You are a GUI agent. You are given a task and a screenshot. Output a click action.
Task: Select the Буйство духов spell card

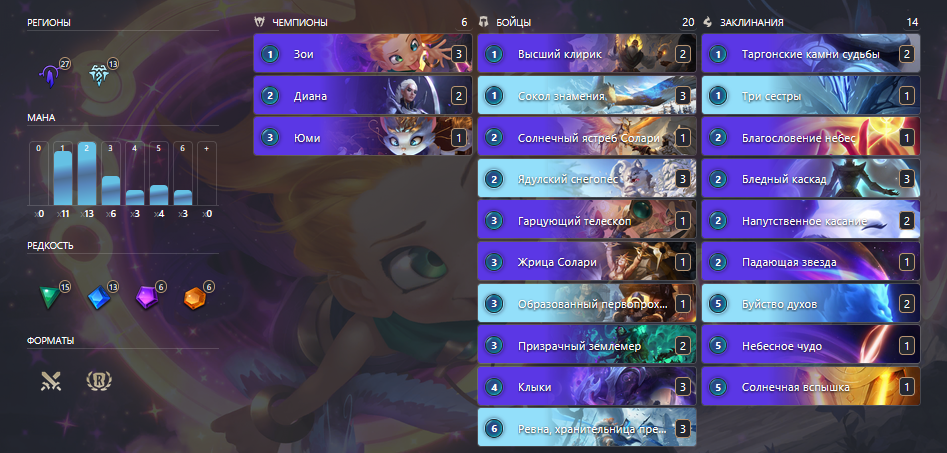(x=811, y=304)
